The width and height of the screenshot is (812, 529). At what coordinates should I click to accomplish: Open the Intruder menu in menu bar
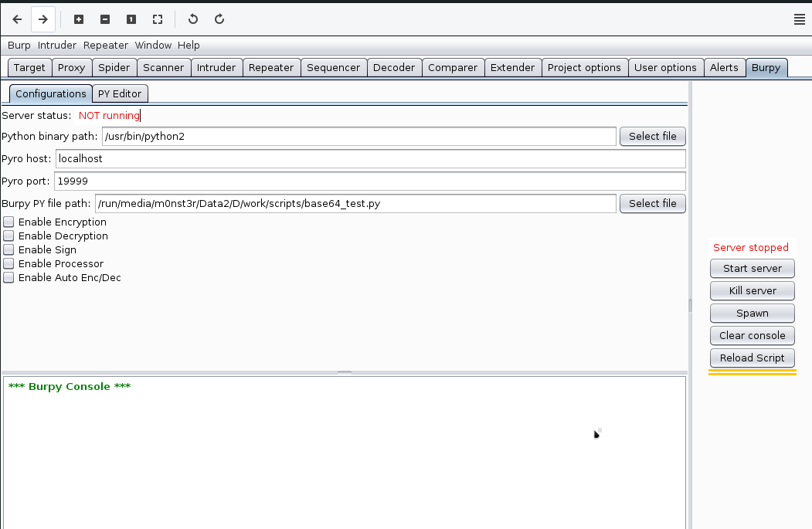tap(57, 46)
